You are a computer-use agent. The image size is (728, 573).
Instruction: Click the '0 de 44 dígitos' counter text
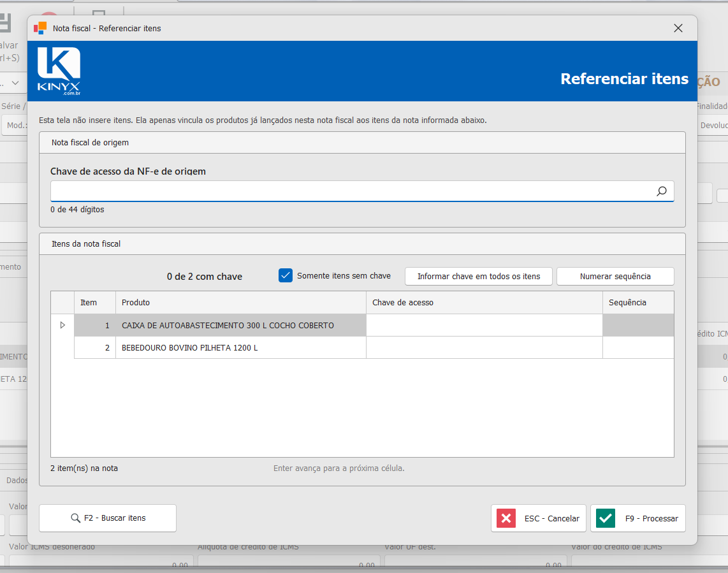point(77,210)
